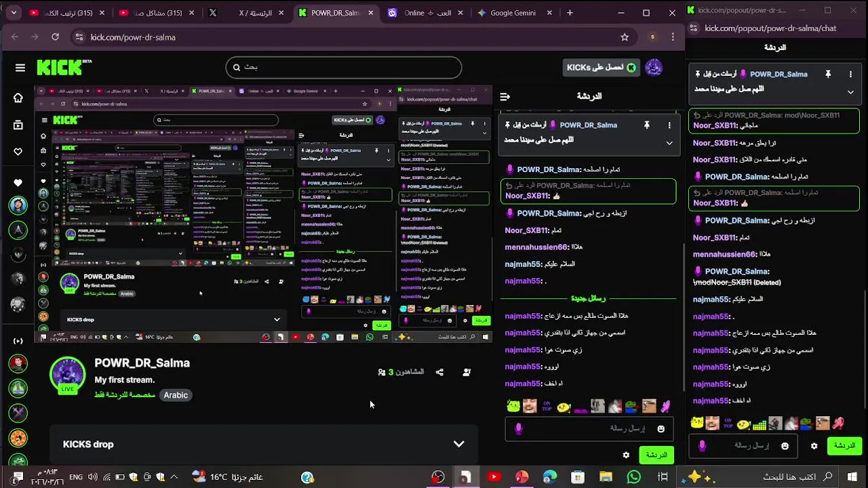Open Following outlined heart icon in sidebar
The height and width of the screenshot is (488, 868).
[x=18, y=151]
